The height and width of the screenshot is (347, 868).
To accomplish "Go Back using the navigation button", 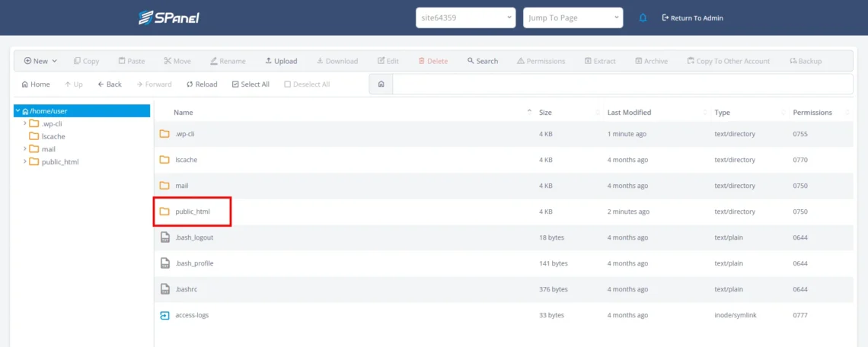I will (110, 84).
